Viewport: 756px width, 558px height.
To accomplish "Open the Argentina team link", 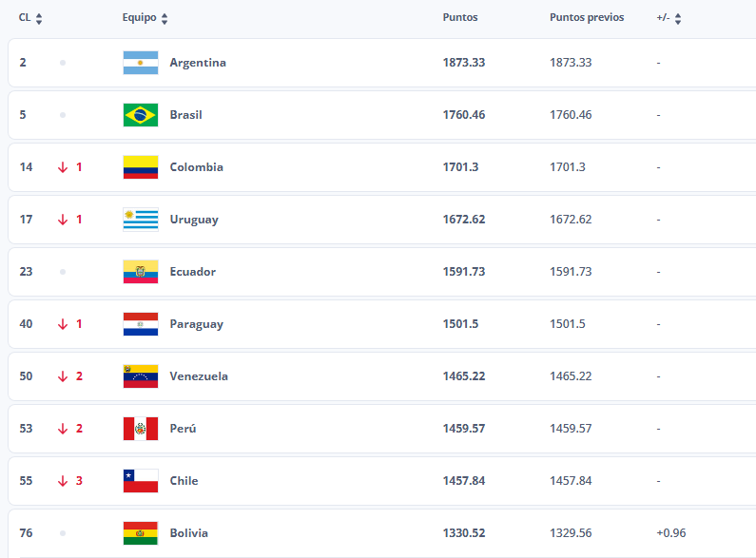I will tap(198, 63).
